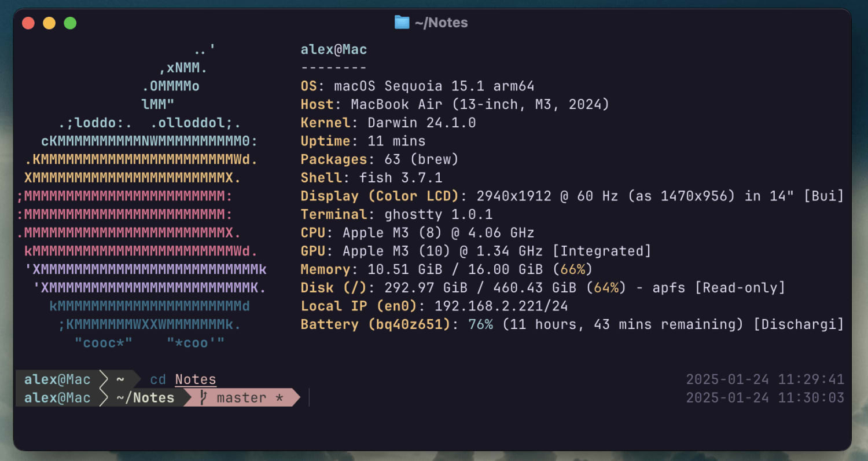This screenshot has height=461, width=868.
Task: Click the alex@Mac username segment
Action: [56, 379]
